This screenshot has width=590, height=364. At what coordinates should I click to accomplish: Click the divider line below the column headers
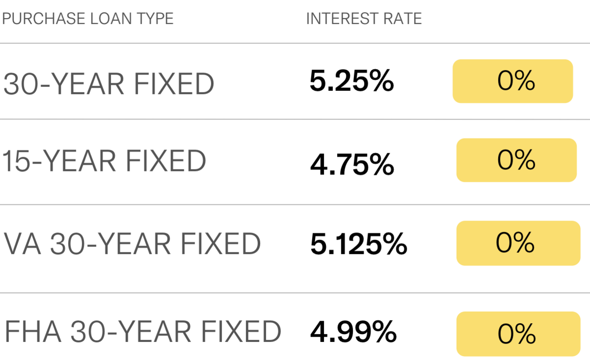[295, 43]
